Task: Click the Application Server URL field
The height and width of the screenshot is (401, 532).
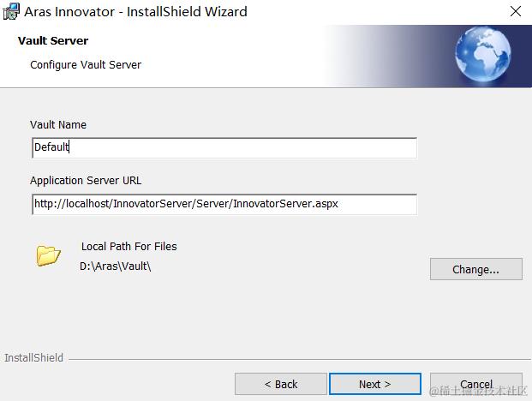Action: (224, 204)
